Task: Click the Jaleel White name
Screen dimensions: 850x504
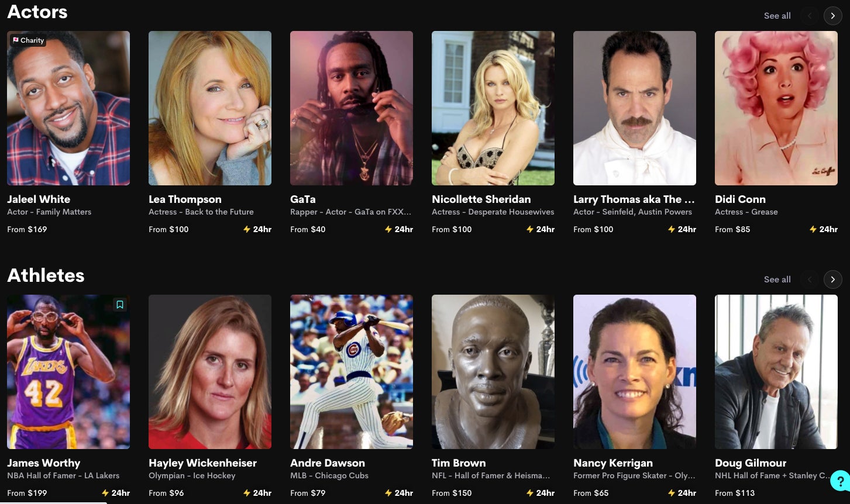Action: (x=39, y=199)
